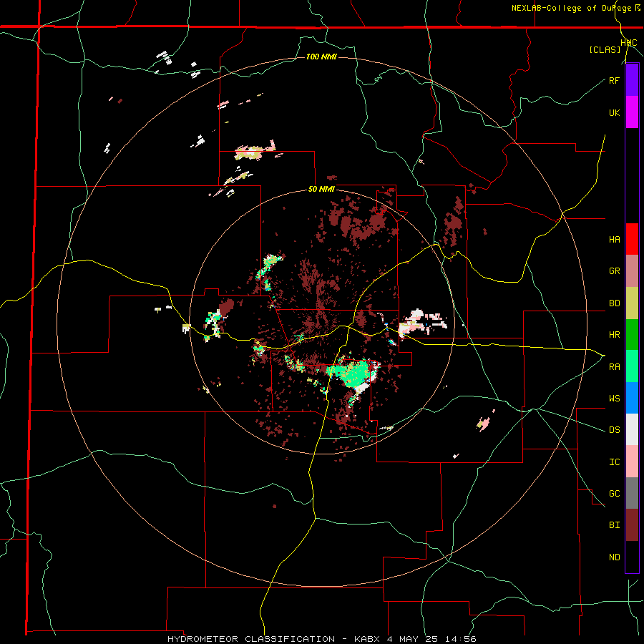The image size is (644, 644).
Task: Click the magenta UK legend color block
Action: (632, 112)
